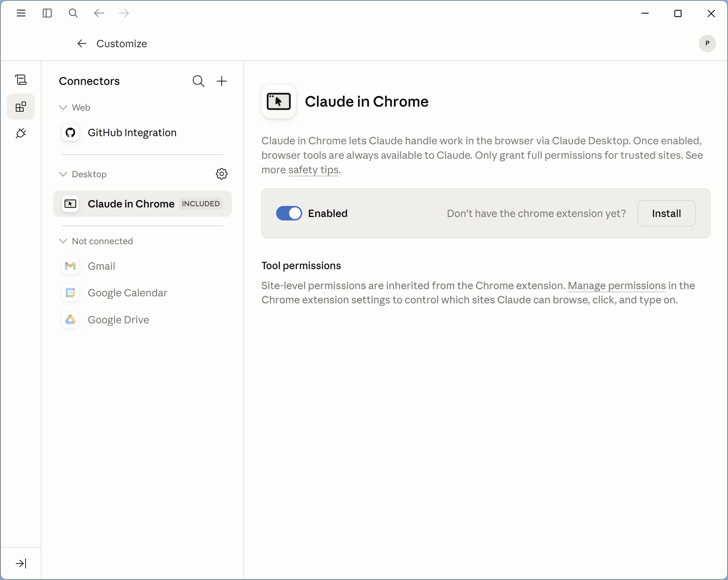
Task: Select the Gmail connector
Action: (x=142, y=266)
